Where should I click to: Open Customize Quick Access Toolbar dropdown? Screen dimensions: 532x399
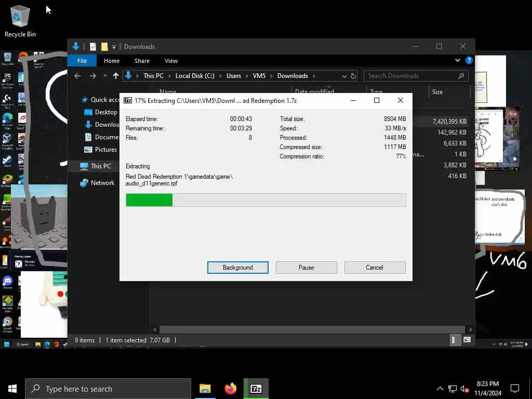[114, 47]
